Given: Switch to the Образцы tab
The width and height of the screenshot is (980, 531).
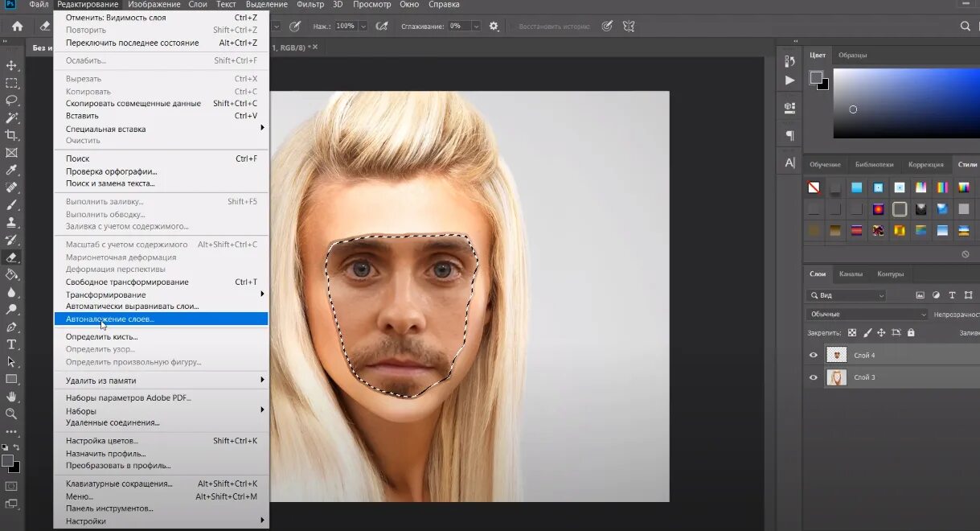Looking at the screenshot, I should (852, 55).
